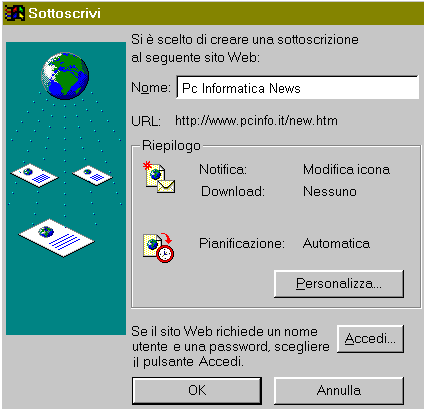Image resolution: width=424 pixels, height=409 pixels.
Task: Open the Personalizza... customization button
Action: click(339, 284)
